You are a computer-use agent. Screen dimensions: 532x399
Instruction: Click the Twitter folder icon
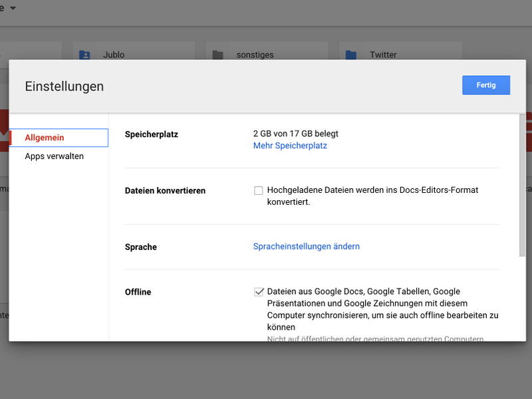pyautogui.click(x=351, y=55)
